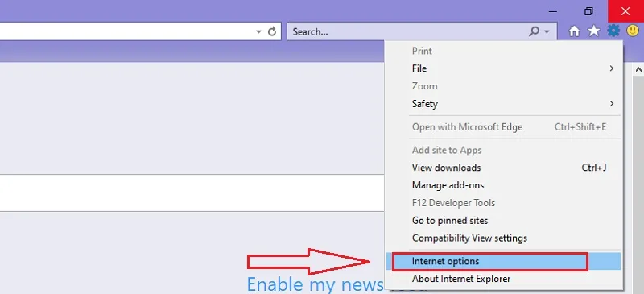Click the Home icon in toolbar
This screenshot has width=644, height=294.
tap(574, 31)
